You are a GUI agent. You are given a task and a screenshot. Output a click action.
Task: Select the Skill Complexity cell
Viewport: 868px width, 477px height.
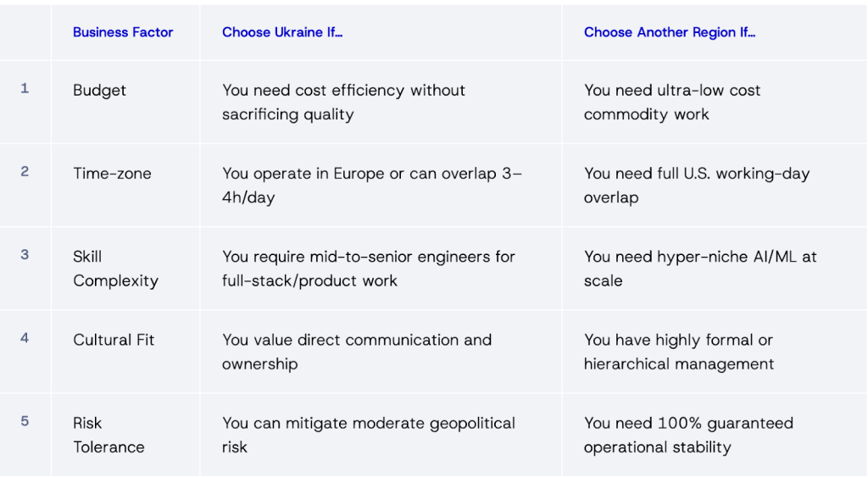[x=115, y=269]
